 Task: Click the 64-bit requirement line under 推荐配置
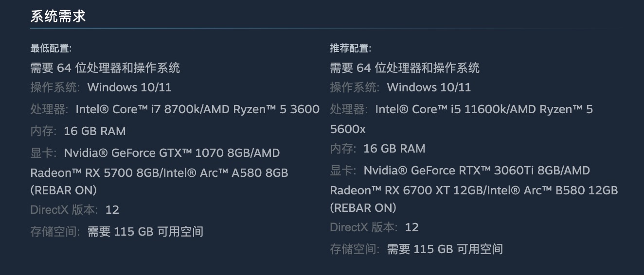pos(405,68)
